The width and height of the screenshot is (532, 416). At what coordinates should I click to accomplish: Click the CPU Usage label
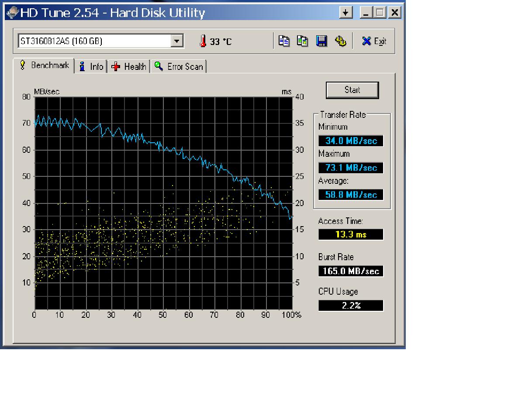point(338,292)
